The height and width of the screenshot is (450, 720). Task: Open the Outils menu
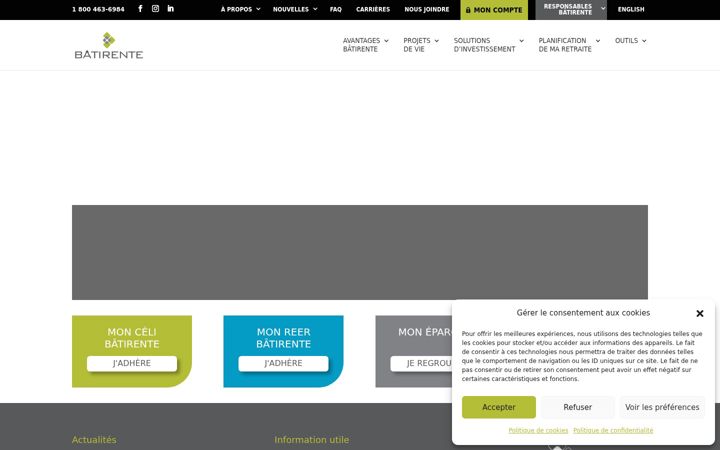point(626,40)
